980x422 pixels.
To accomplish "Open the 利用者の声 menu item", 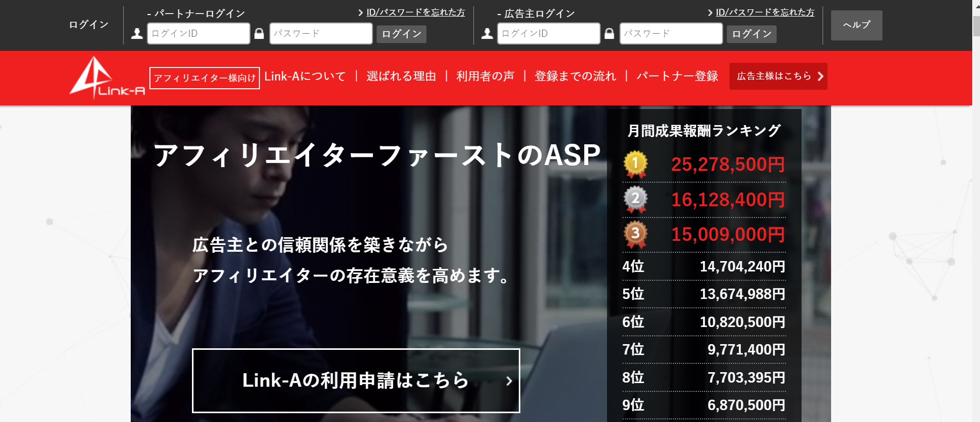I will (x=485, y=76).
